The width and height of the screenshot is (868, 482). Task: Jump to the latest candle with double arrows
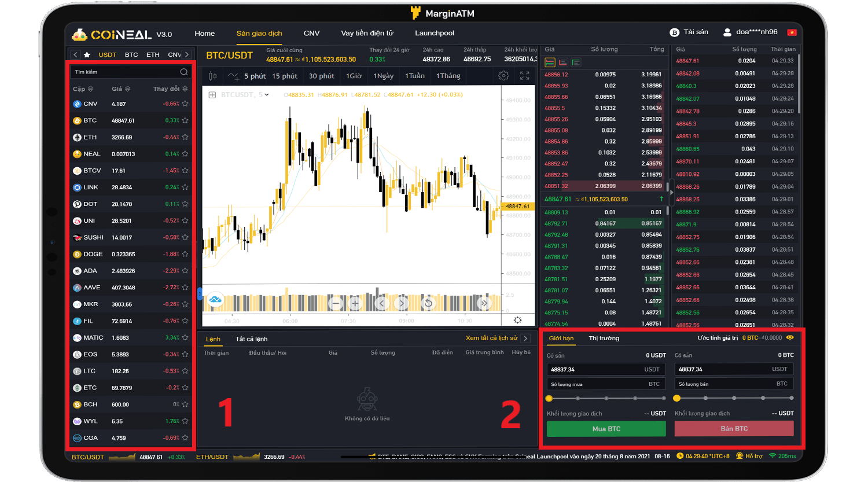[484, 303]
